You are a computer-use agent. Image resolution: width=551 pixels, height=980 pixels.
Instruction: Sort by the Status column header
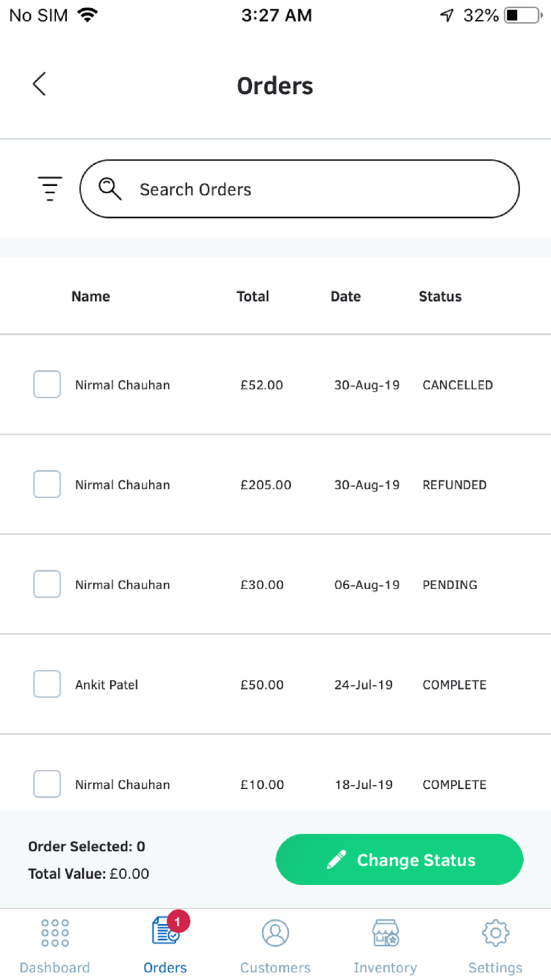(440, 297)
